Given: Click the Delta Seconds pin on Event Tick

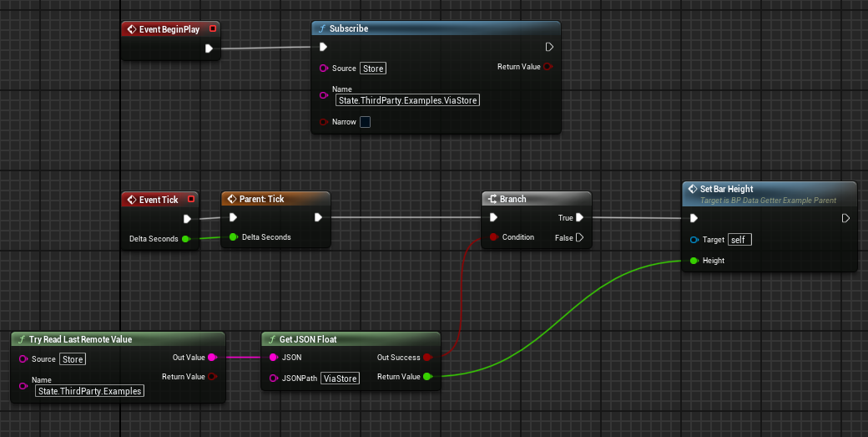Looking at the screenshot, I should 185,239.
